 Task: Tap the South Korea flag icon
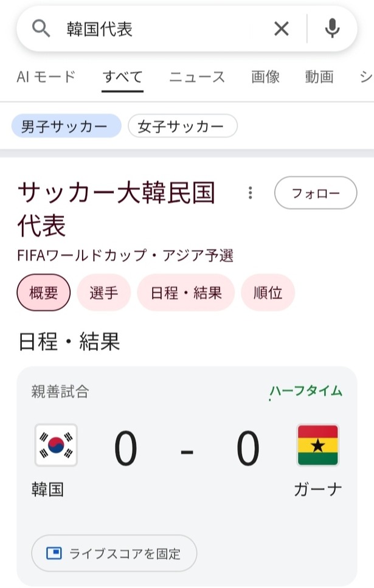click(x=57, y=446)
